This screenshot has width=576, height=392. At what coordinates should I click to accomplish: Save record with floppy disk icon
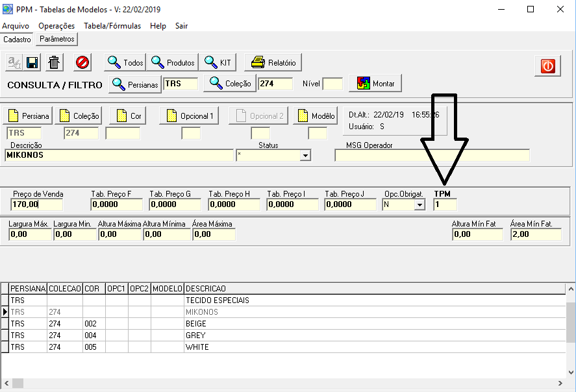pyautogui.click(x=32, y=62)
